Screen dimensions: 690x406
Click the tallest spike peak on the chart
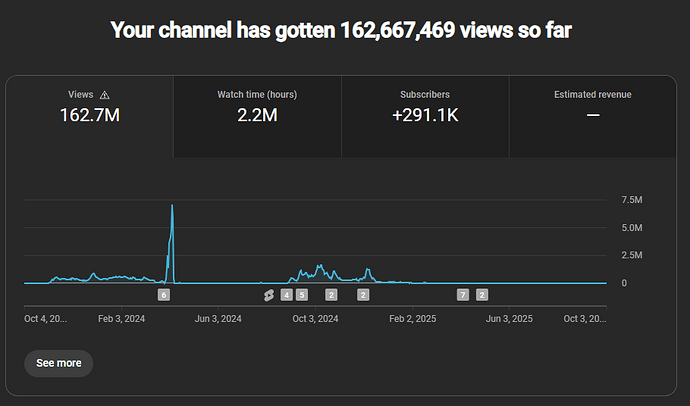click(x=173, y=206)
